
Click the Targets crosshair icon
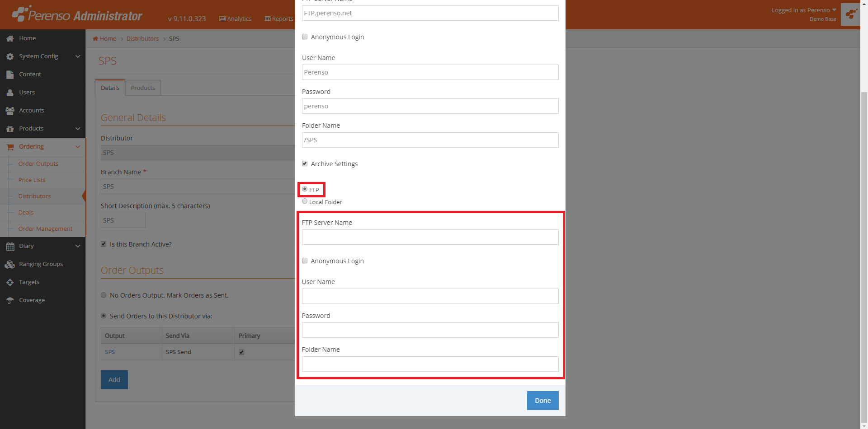pos(10,282)
